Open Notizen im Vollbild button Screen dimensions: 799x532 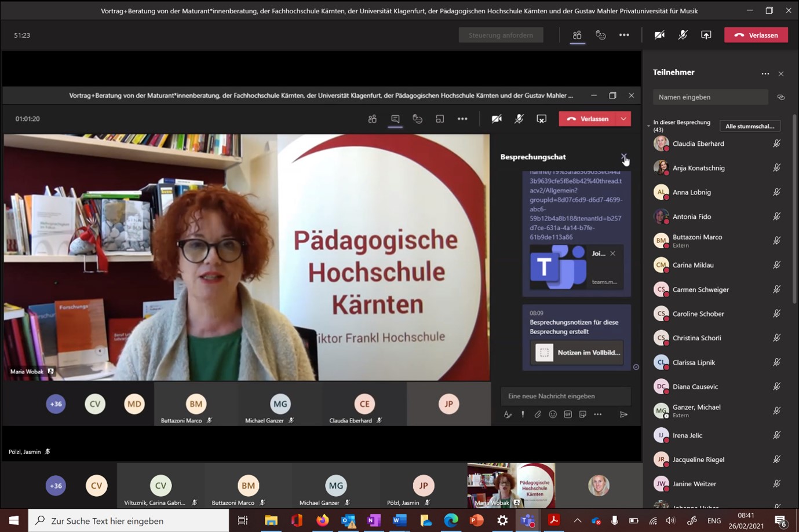[577, 352]
